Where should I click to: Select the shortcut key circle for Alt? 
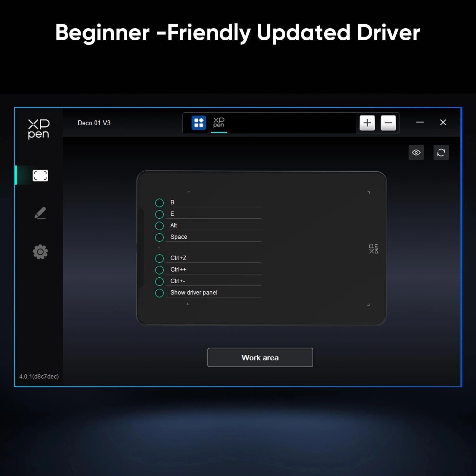[159, 226]
